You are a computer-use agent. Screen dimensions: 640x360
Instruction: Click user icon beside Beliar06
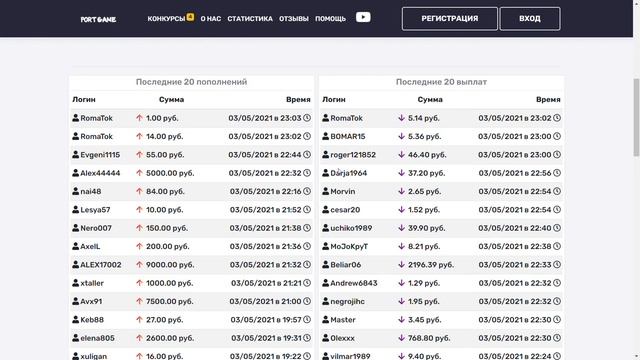coord(325,264)
